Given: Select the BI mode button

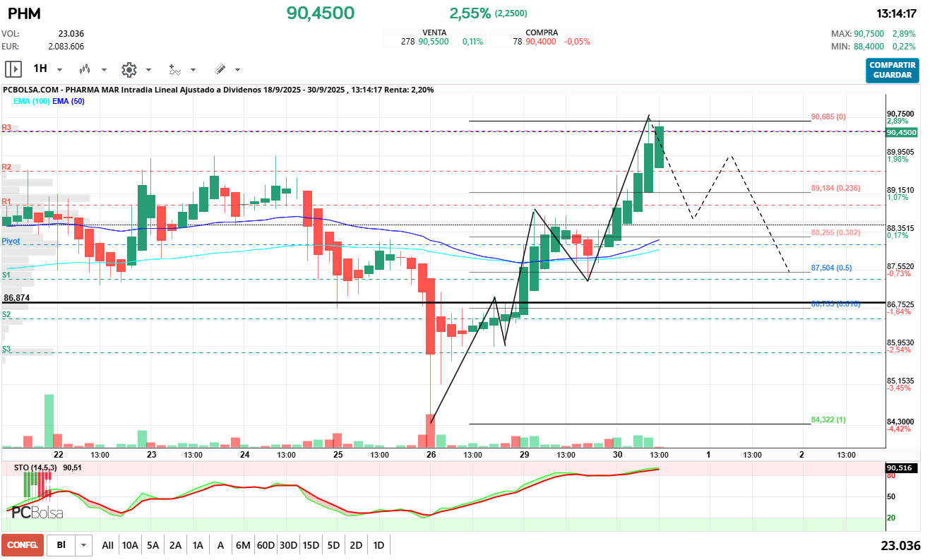Looking at the screenshot, I should coord(61,545).
